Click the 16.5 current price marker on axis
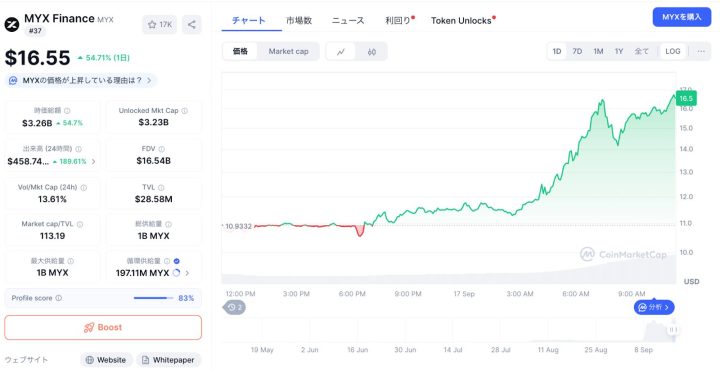This screenshot has height=370, width=720. coord(686,99)
